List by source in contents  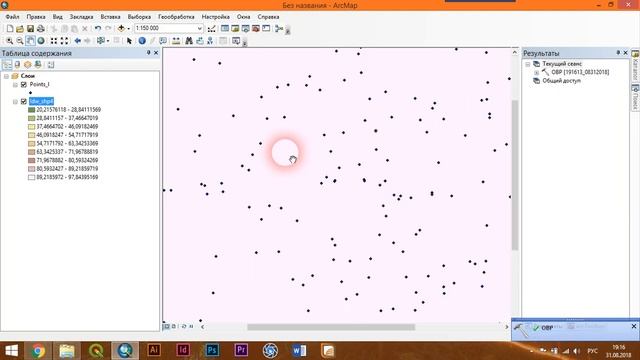point(17,64)
